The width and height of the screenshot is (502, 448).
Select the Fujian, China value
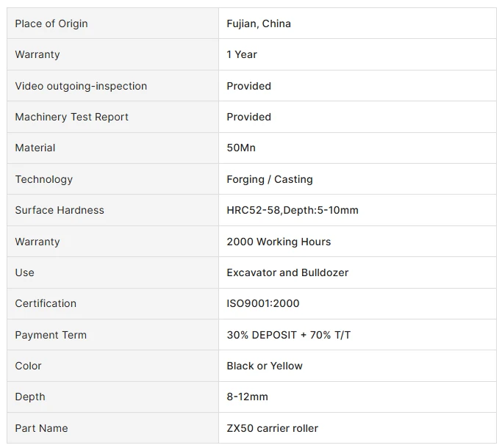(x=259, y=24)
